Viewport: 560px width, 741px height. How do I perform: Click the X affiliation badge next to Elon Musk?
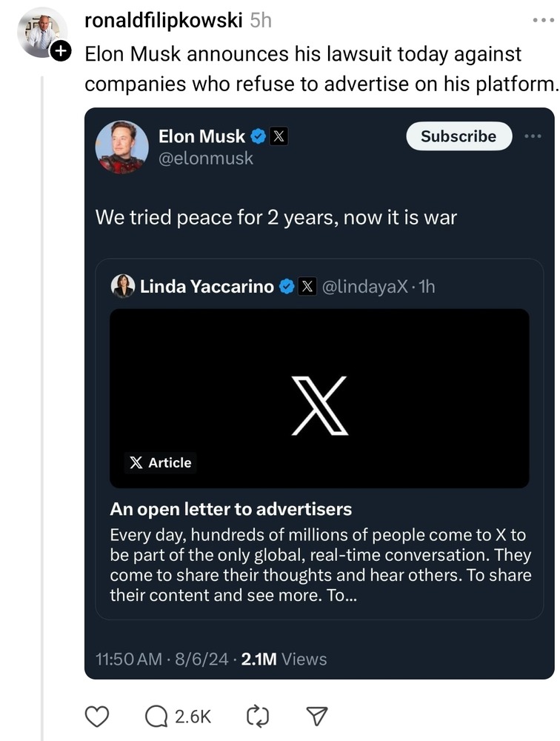click(278, 136)
